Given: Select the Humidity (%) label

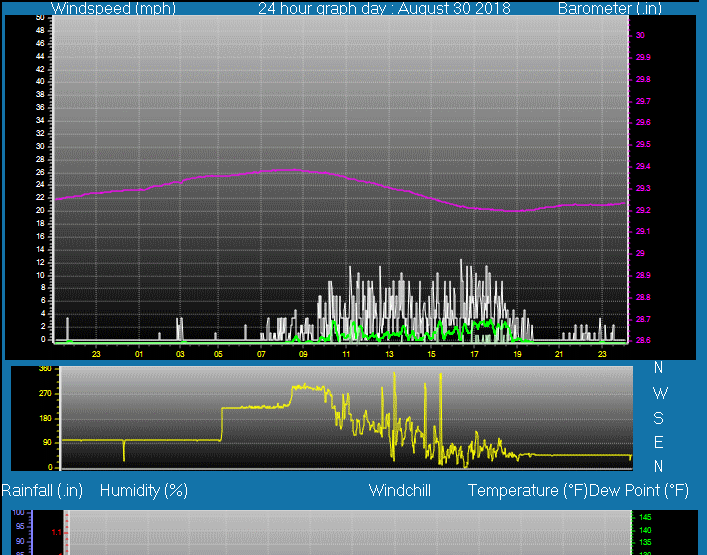Looking at the screenshot, I should point(144,491).
